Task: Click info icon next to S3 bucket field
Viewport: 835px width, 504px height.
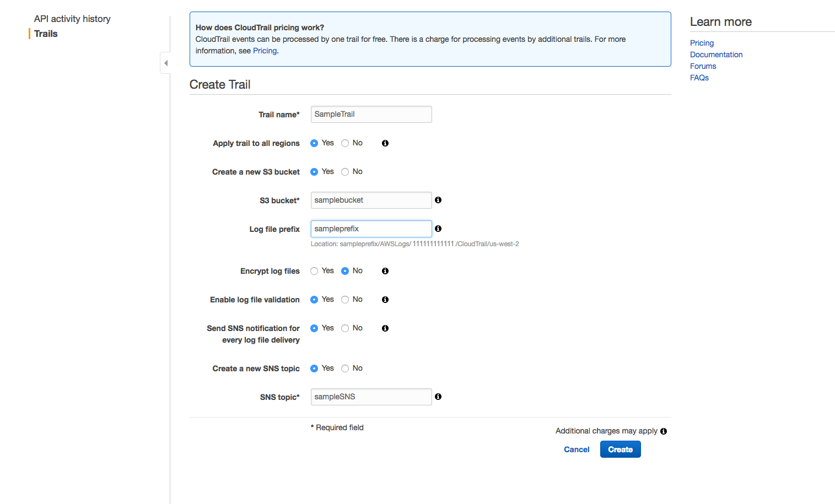Action: 438,200
